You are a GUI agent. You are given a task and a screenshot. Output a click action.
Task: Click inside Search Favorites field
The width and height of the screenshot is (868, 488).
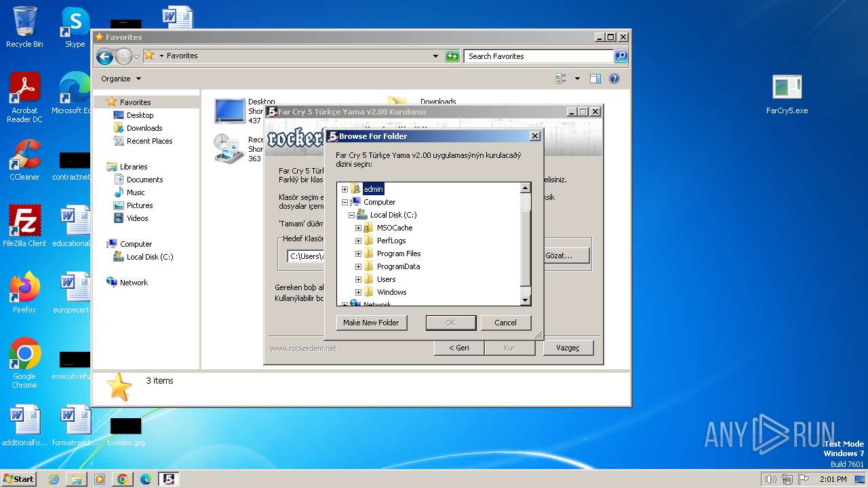point(539,56)
